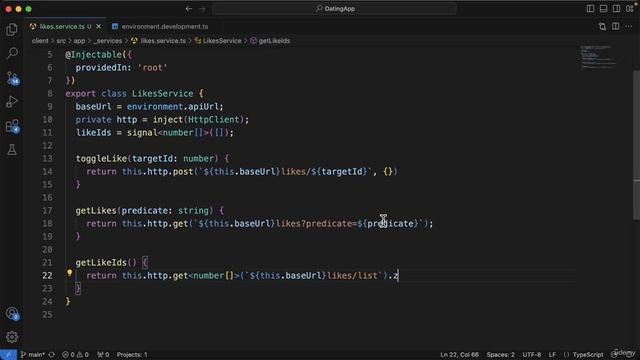Image resolution: width=640 pixels, height=360 pixels.
Task: Click breadcrumb segment client
Action: [x=40, y=41]
